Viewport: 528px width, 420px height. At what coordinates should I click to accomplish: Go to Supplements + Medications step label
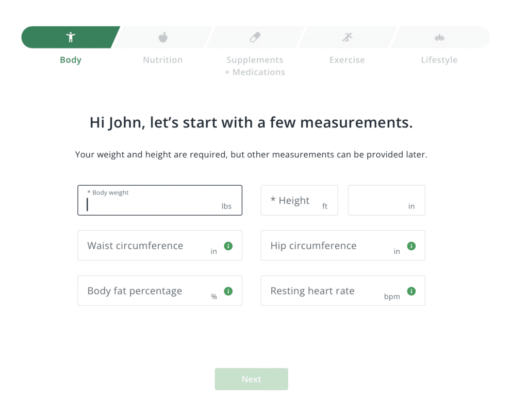point(255,66)
